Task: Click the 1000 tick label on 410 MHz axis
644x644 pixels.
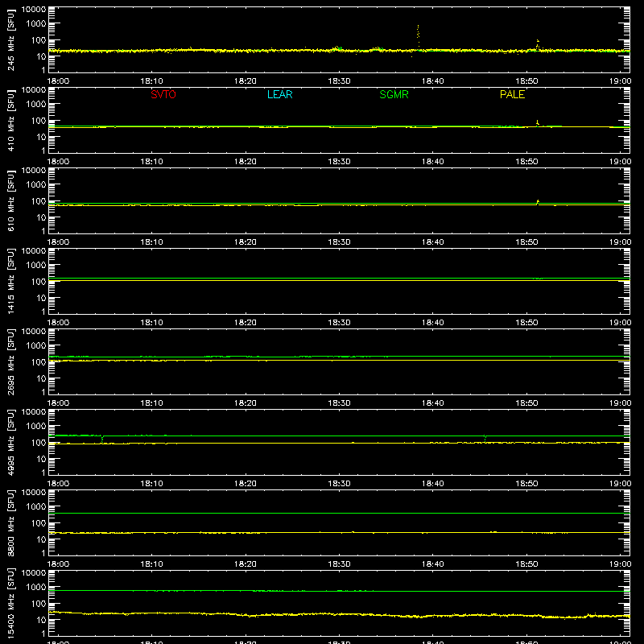Action: (x=36, y=105)
